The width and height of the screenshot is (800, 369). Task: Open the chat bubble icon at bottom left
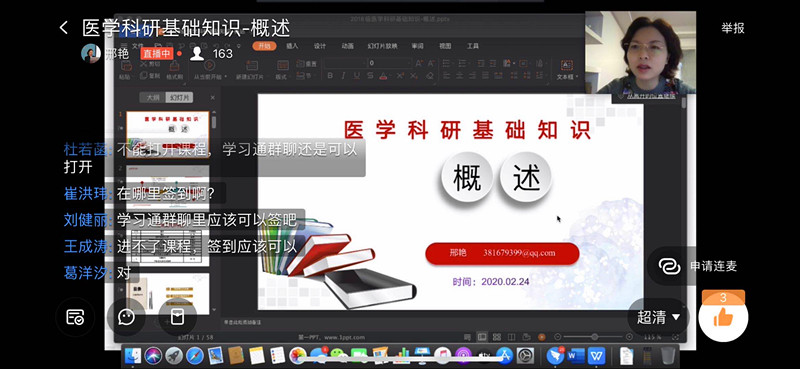[126, 317]
